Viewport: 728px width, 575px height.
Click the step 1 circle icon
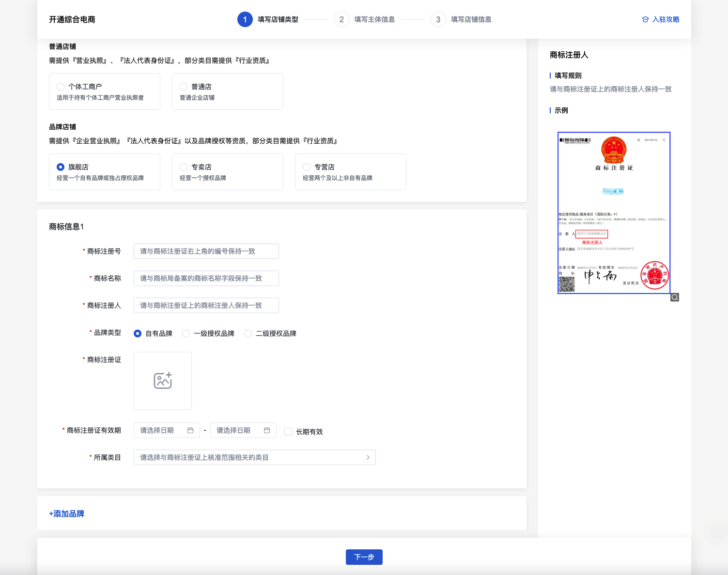(x=245, y=19)
